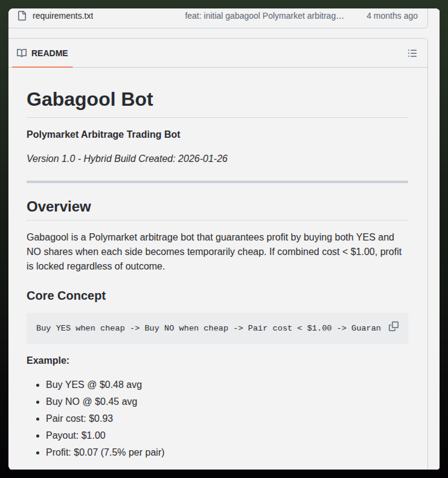Click the 'Gabagool Bot' heading
Screen dimensions: 448x478
pyautogui.click(x=90, y=99)
